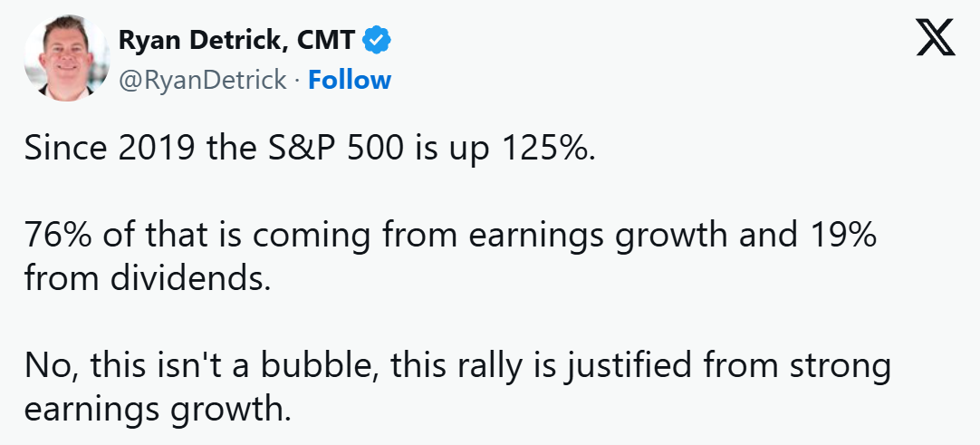980x445 pixels.
Task: Follow Ryan Detrick
Action: [x=350, y=80]
